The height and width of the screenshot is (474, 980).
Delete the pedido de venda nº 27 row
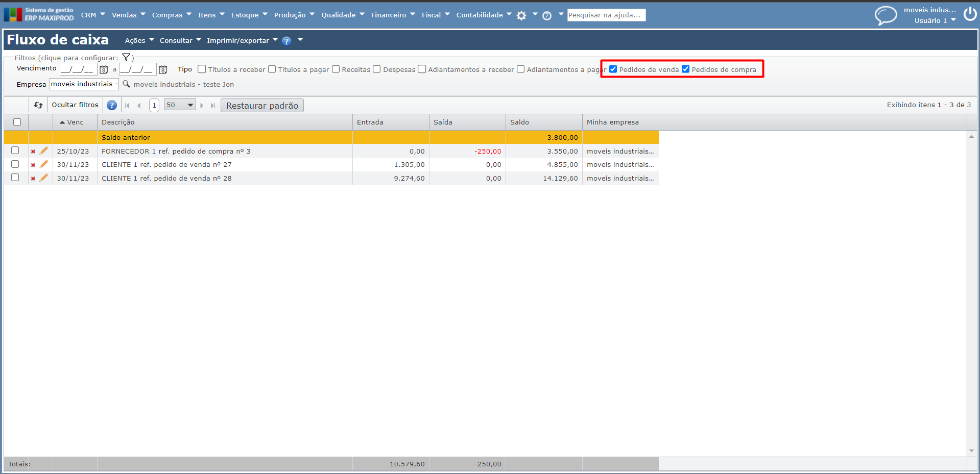(33, 165)
